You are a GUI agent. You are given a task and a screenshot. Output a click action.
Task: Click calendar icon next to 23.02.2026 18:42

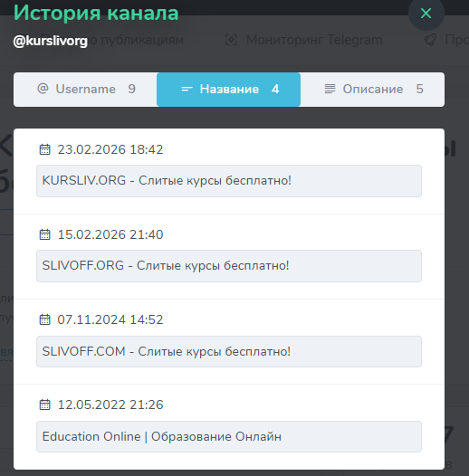[45, 149]
